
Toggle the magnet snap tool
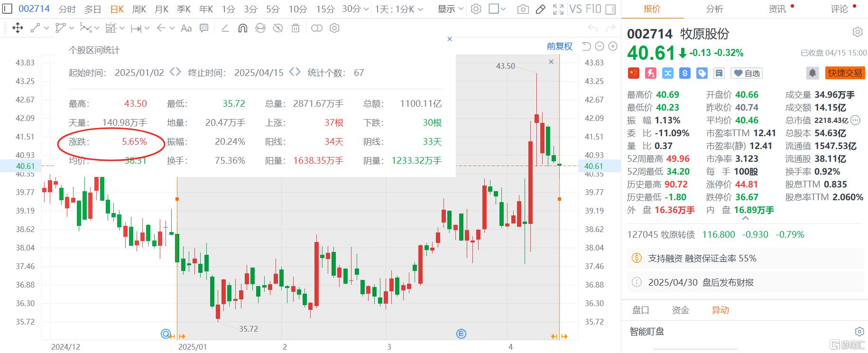point(242,28)
